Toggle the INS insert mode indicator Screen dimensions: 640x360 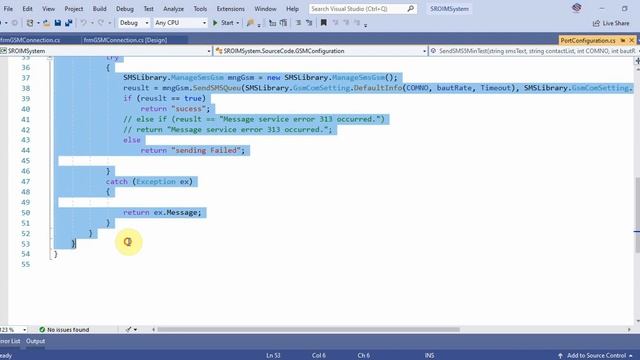(x=429, y=356)
